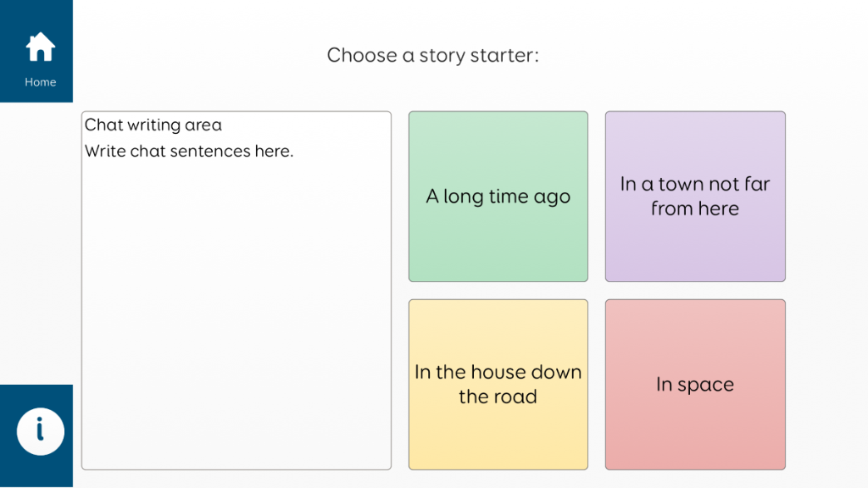Open the info 'i' icon
The width and height of the screenshot is (868, 488).
[x=40, y=430]
